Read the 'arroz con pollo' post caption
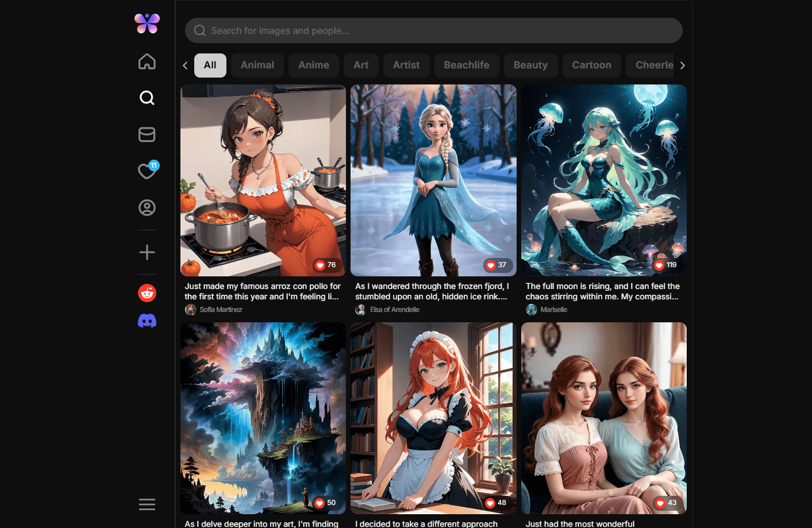Screen dimensions: 812x528 pos(263,291)
